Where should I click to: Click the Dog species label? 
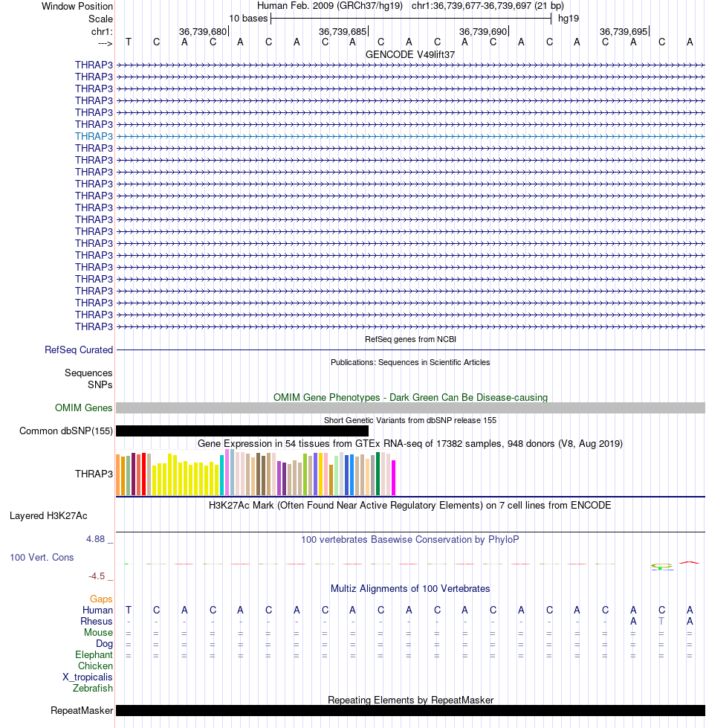104,643
